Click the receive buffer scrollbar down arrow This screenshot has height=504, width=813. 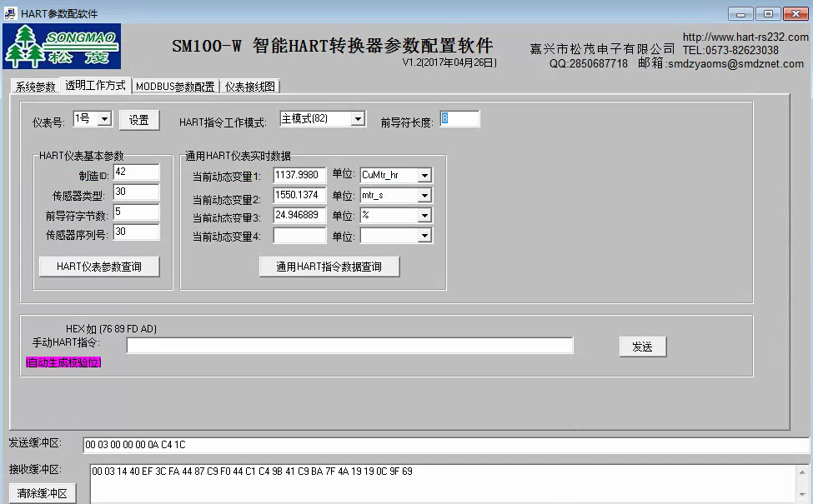pos(802,495)
